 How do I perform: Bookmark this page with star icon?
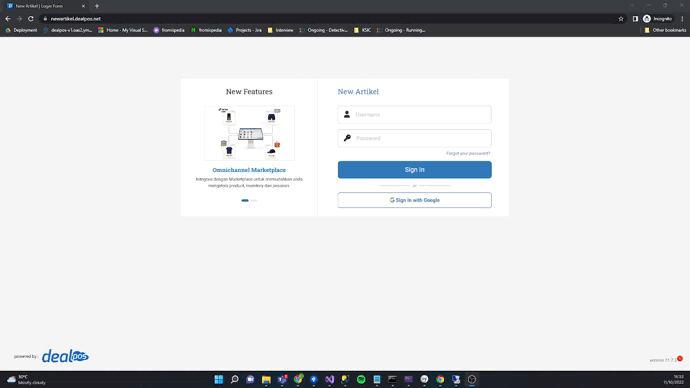(x=621, y=19)
